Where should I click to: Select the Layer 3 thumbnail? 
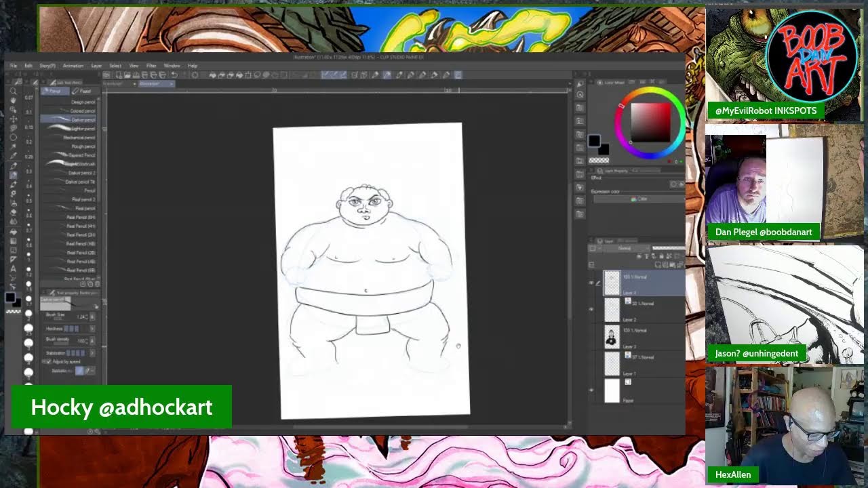point(612,337)
